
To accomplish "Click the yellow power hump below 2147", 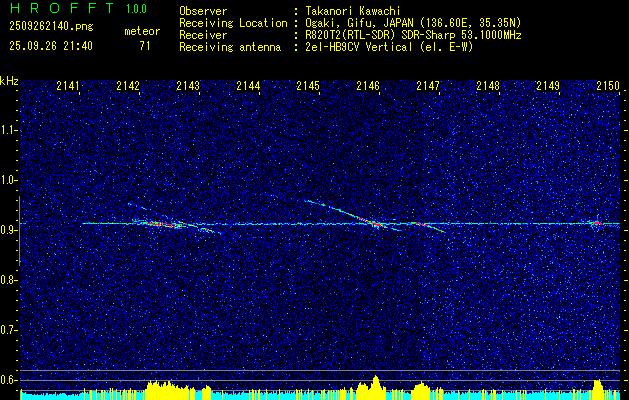I will click(421, 388).
